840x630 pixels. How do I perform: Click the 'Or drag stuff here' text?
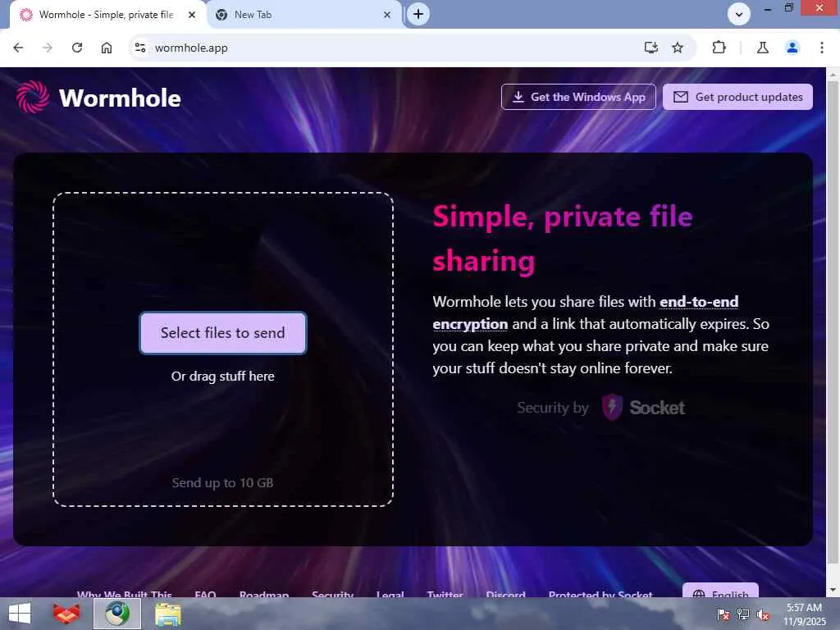click(223, 376)
